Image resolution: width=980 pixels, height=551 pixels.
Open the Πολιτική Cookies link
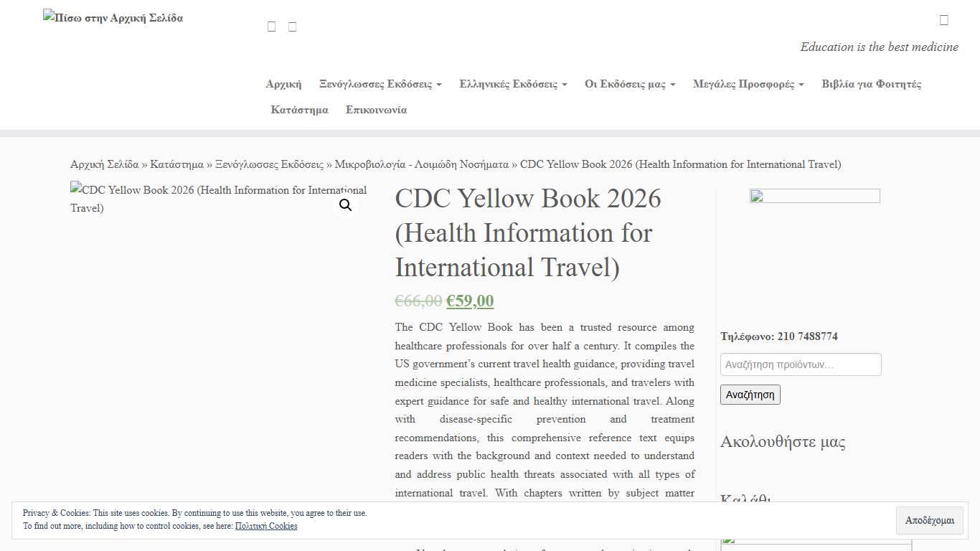266,526
